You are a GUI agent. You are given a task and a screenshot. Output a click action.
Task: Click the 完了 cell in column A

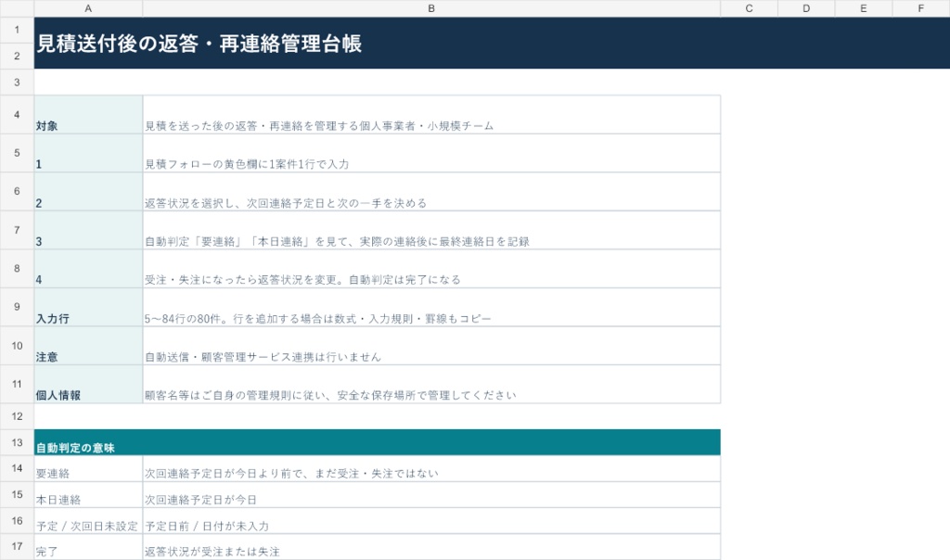coord(88,547)
